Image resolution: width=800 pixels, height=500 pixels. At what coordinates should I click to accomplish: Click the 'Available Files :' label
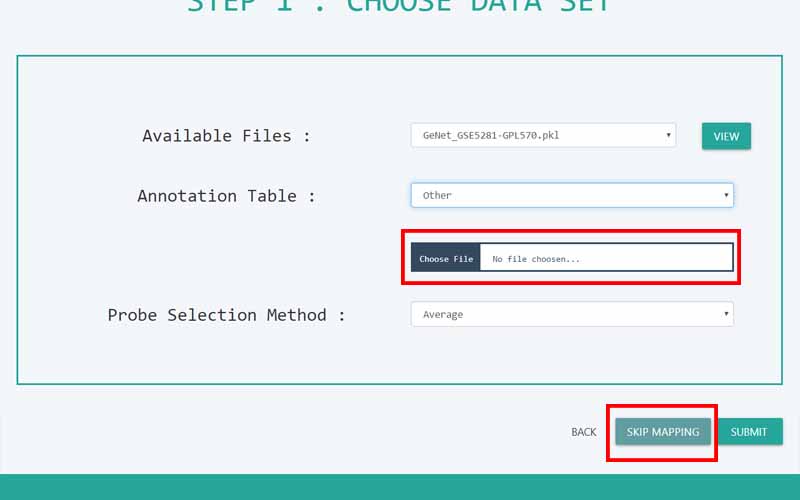click(x=226, y=136)
